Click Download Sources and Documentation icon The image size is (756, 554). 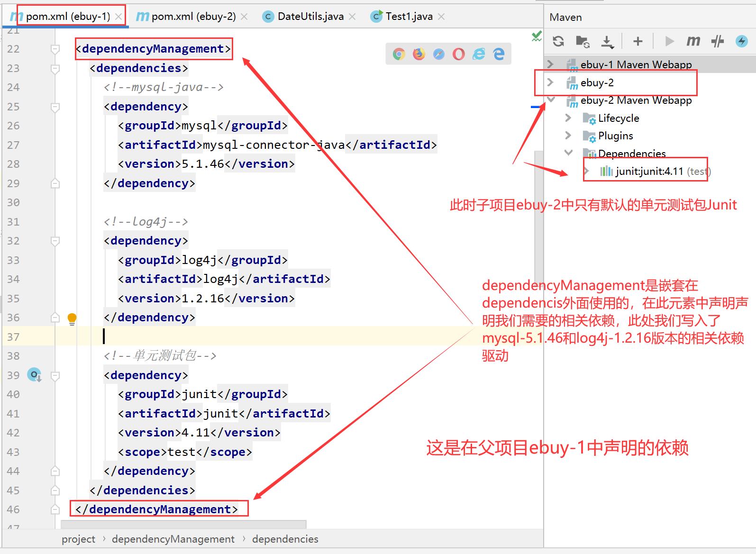[x=607, y=41]
